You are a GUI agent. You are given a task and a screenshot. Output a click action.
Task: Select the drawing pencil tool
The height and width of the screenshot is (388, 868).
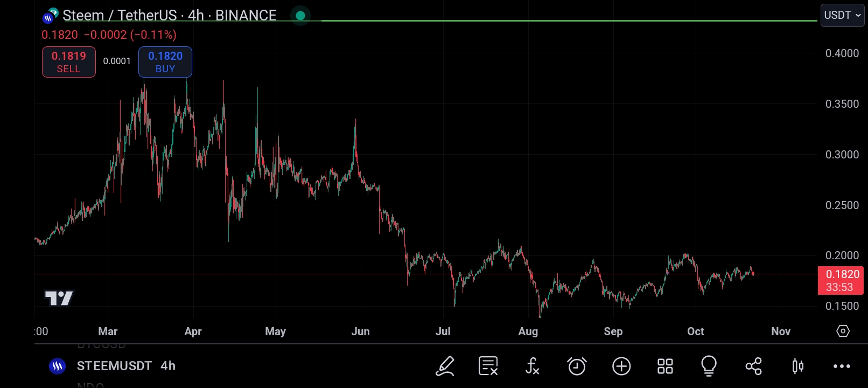(x=445, y=366)
